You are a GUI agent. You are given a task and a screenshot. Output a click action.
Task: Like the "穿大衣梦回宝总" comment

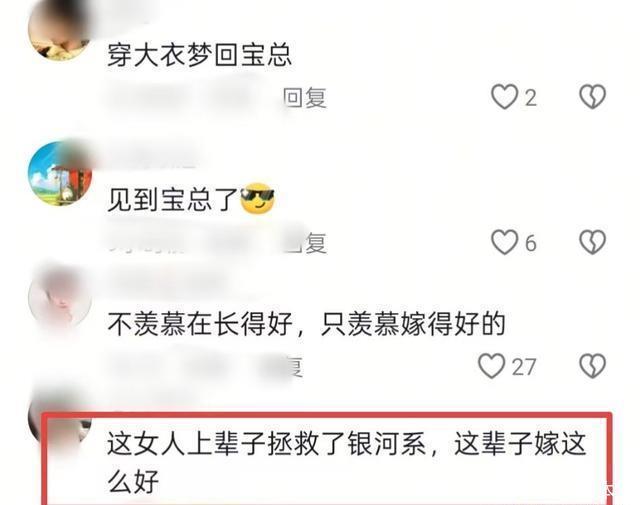pos(504,97)
